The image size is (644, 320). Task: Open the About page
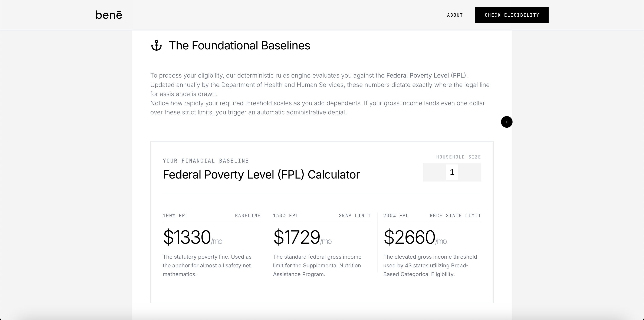(x=455, y=15)
